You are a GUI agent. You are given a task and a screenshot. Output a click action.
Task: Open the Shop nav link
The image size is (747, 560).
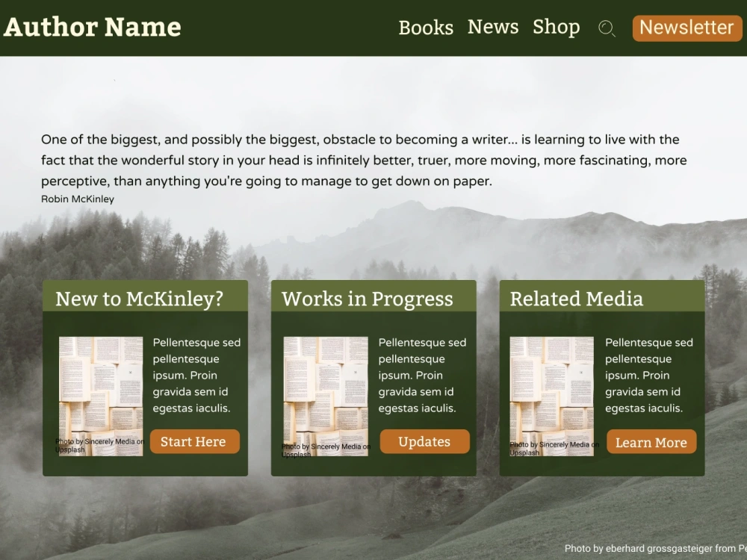(x=557, y=27)
